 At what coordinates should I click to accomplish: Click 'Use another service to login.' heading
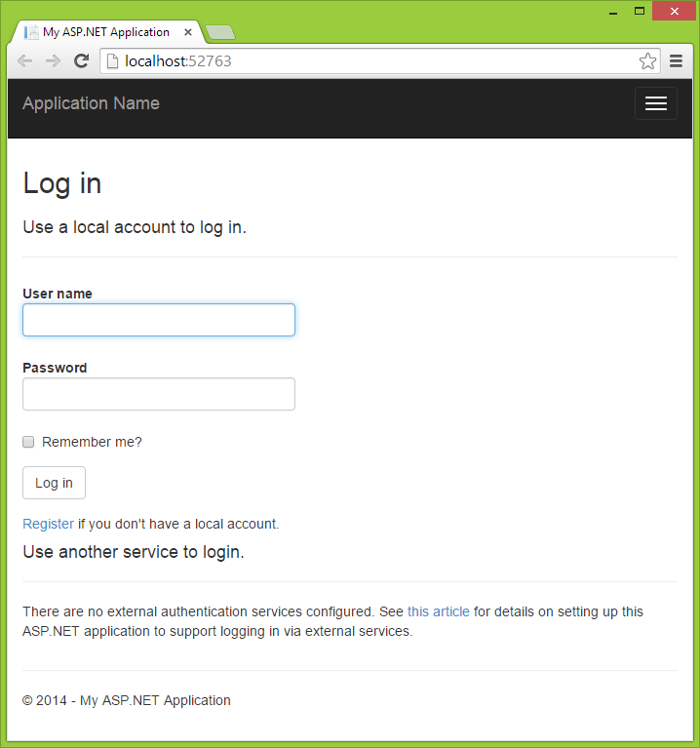click(134, 552)
